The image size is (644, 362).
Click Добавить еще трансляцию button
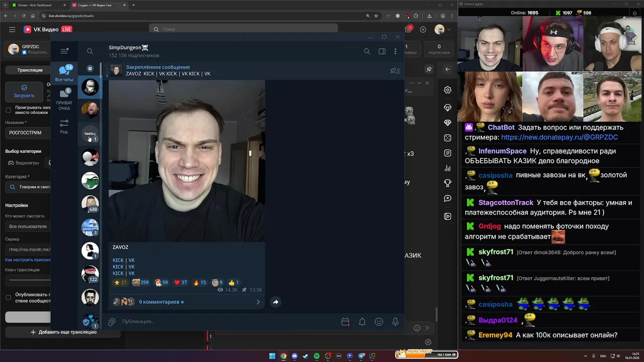(63, 332)
